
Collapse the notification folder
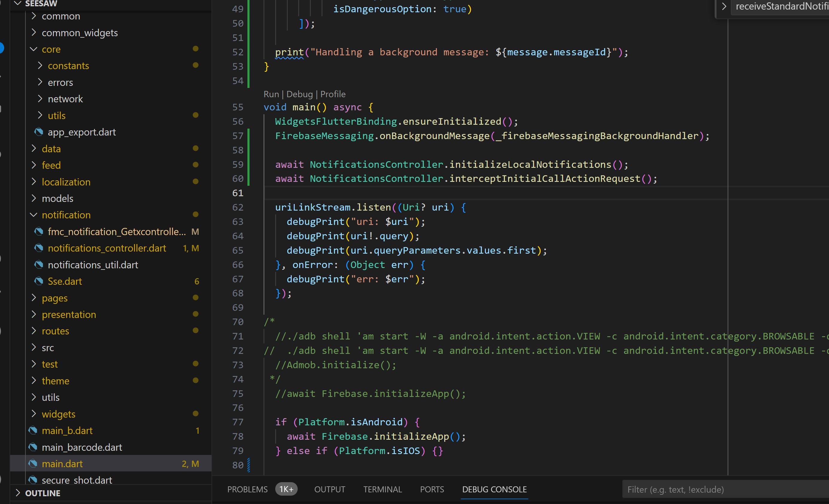click(x=34, y=215)
